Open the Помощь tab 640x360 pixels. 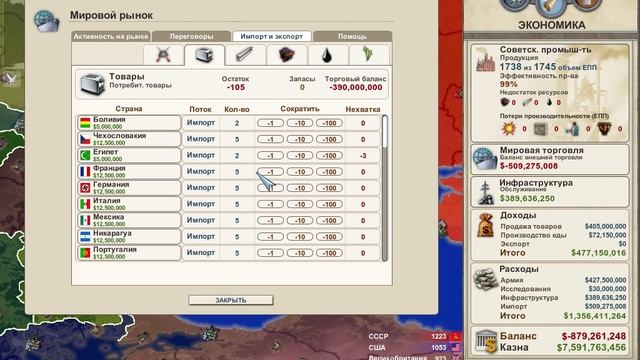tap(352, 36)
